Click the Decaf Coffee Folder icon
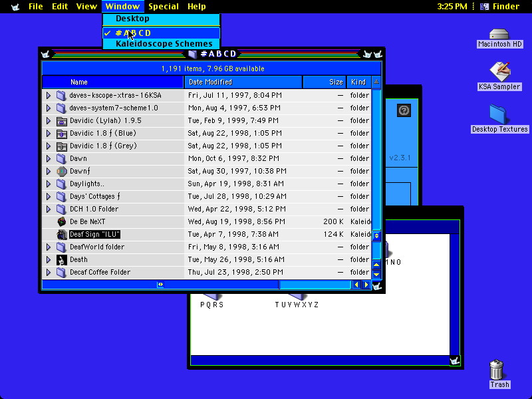This screenshot has height=399, width=532. [61, 272]
